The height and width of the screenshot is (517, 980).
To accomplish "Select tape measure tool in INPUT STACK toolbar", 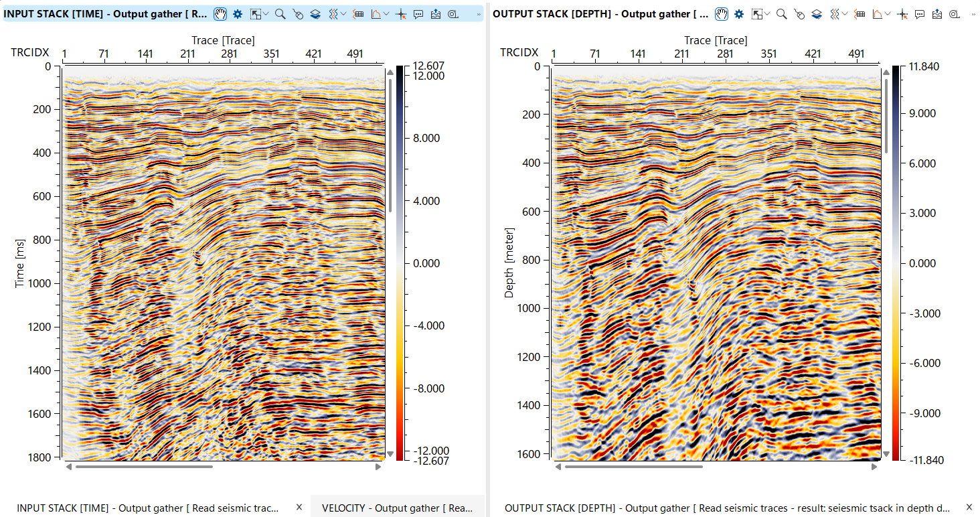I will 453,13.
